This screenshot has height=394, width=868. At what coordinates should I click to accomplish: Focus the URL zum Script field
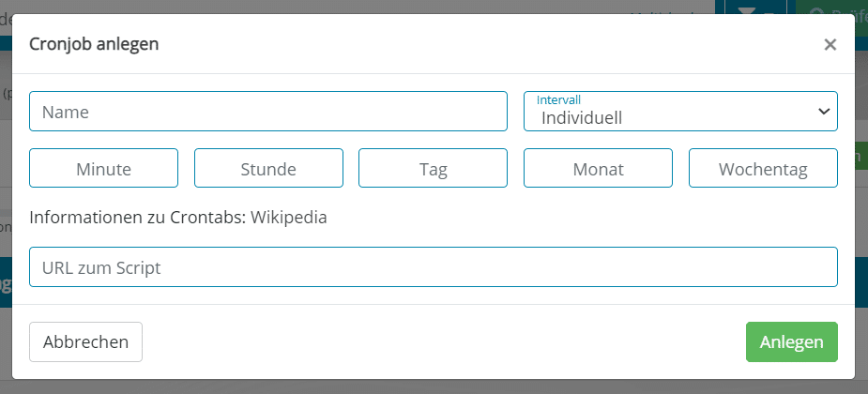434,267
